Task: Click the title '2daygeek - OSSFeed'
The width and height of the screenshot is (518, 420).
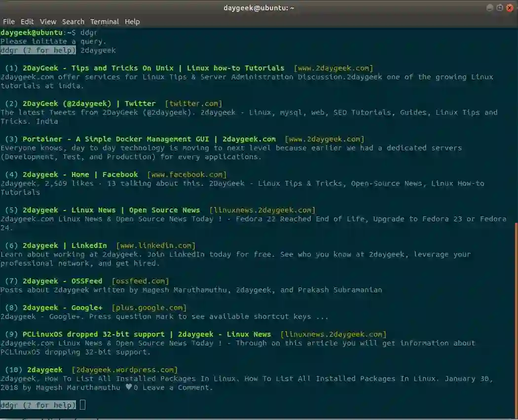Action: pyautogui.click(x=63, y=281)
